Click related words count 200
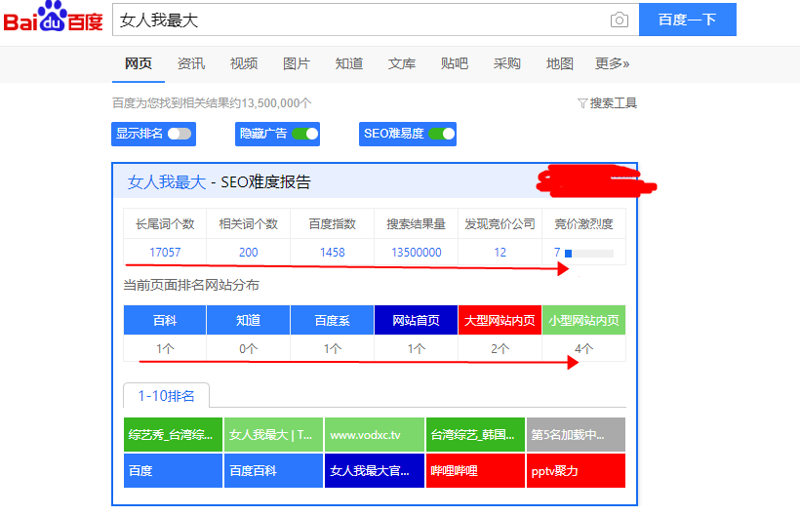Image resolution: width=800 pixels, height=516 pixels. point(248,252)
